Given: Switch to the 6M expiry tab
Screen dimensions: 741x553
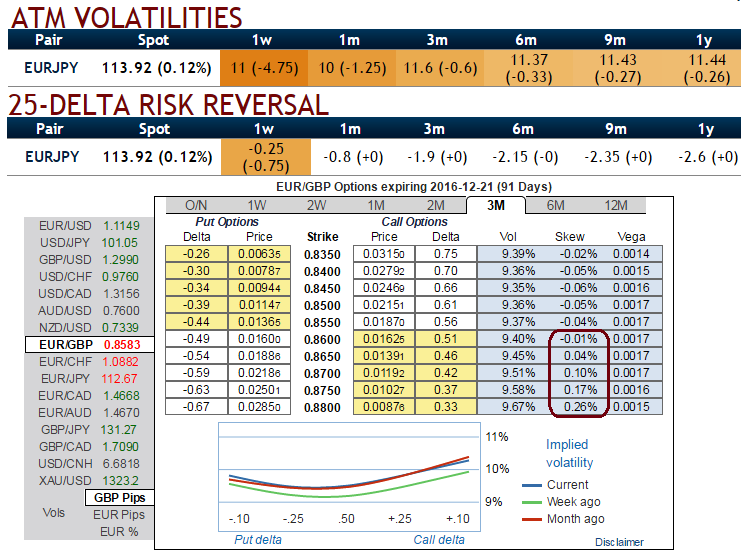Looking at the screenshot, I should tap(555, 205).
